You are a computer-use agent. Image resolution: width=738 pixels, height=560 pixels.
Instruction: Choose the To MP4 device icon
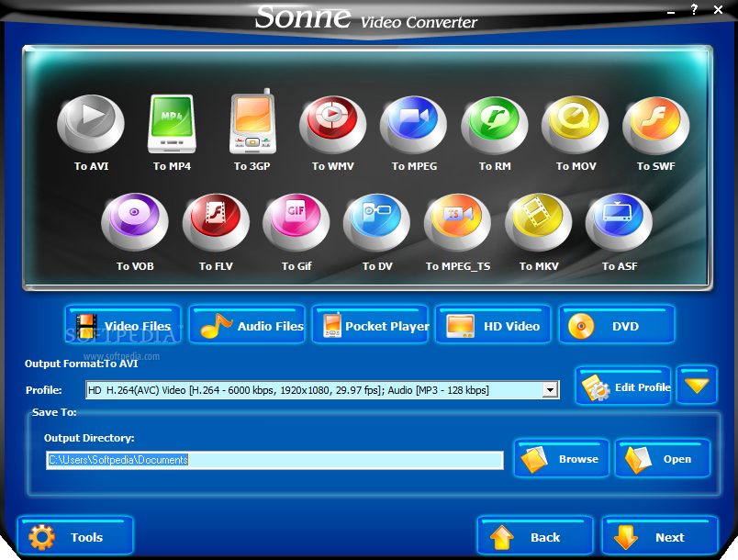[172, 124]
